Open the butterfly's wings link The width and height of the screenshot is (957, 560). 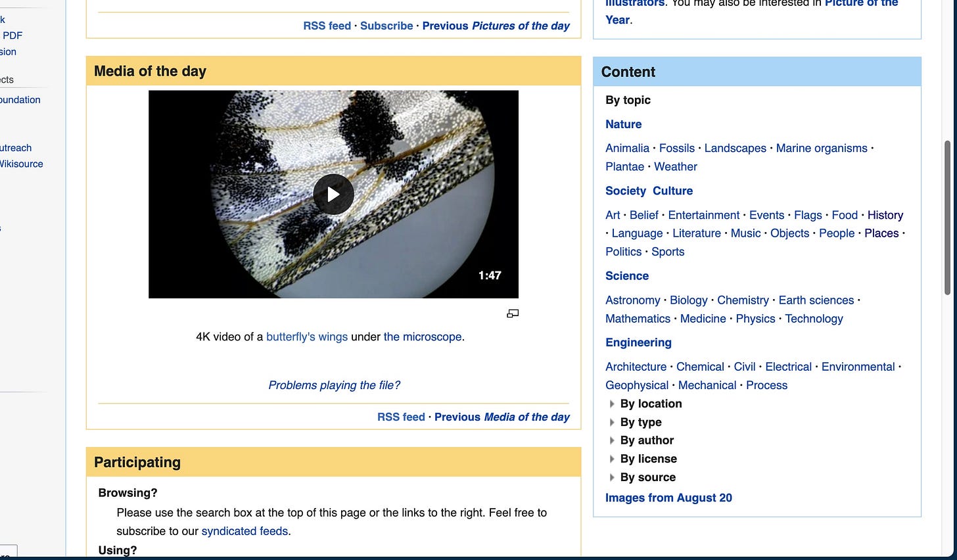(307, 337)
